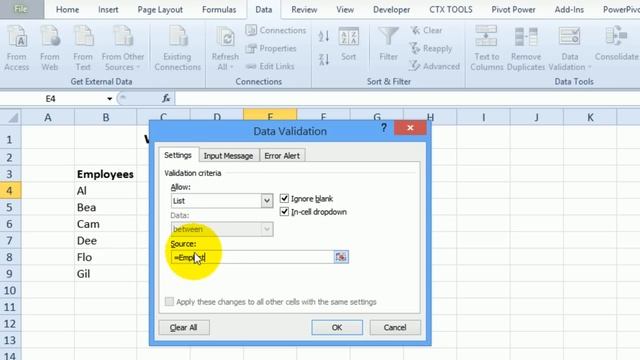Select column J header
The image size is (640, 360).
[536, 118]
